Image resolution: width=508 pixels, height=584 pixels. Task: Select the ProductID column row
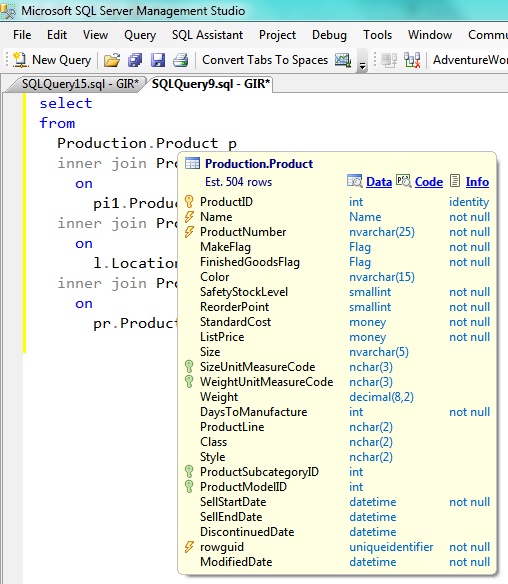(337, 202)
